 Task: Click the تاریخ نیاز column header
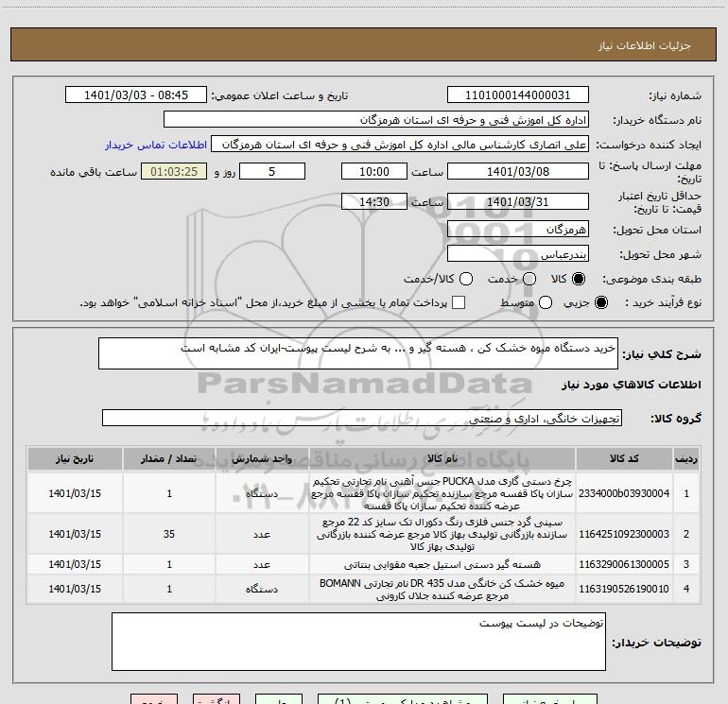pos(75,459)
